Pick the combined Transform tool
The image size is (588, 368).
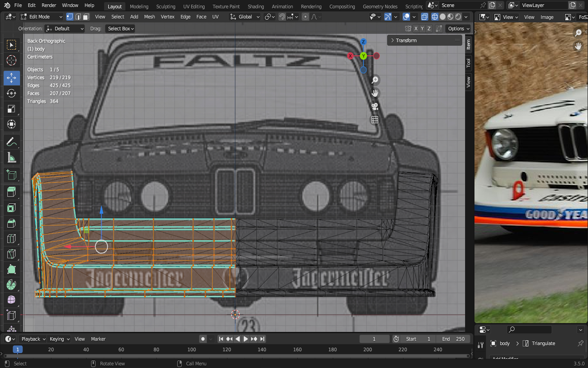click(x=11, y=124)
